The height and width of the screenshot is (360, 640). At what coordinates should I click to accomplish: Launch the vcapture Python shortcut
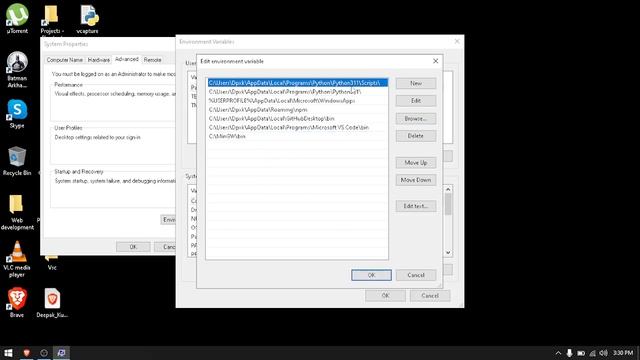point(87,18)
